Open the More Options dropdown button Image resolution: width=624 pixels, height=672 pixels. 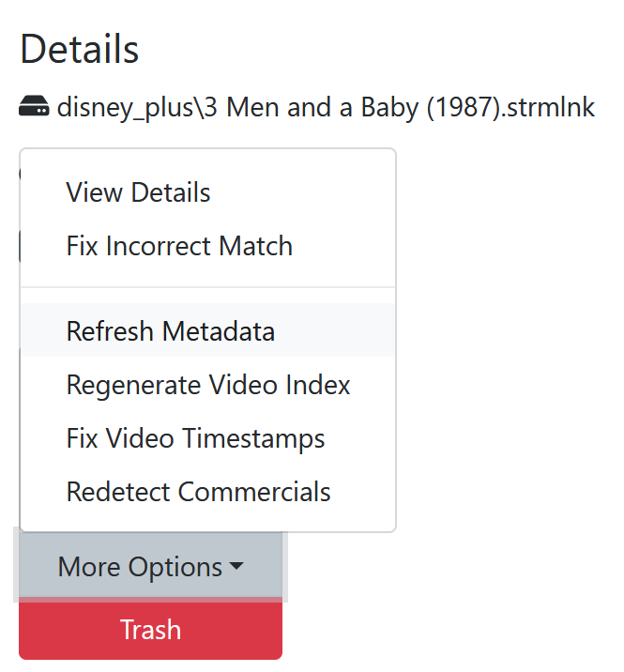tap(150, 567)
